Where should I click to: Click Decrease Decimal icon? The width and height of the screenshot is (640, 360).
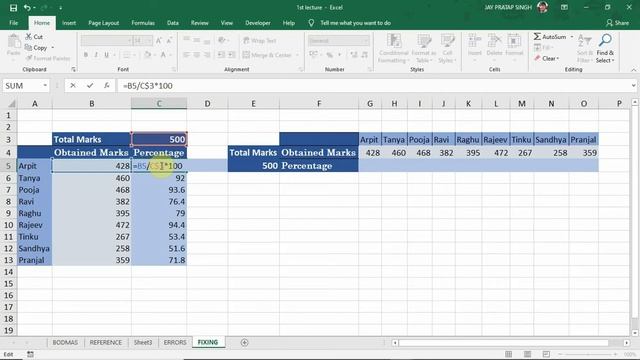point(364,55)
